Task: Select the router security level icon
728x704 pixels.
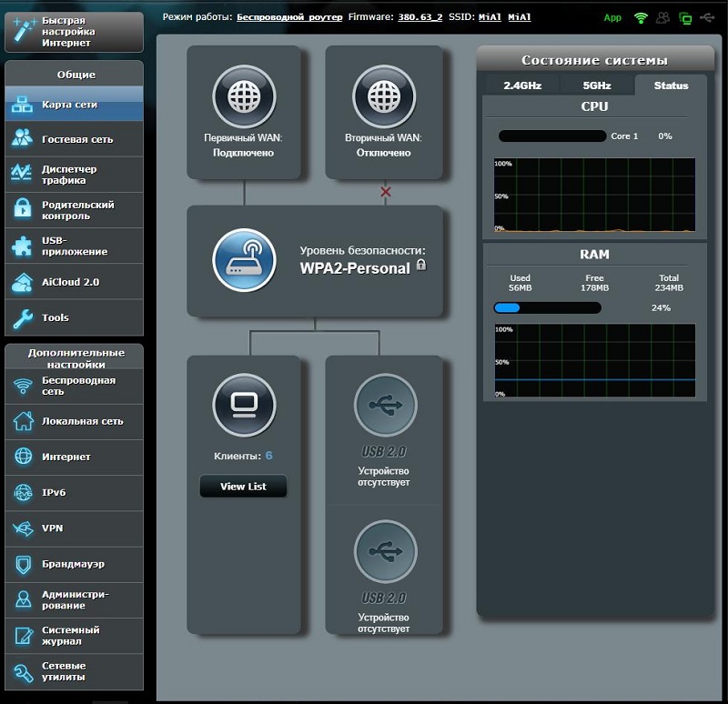Action: pyautogui.click(x=244, y=259)
